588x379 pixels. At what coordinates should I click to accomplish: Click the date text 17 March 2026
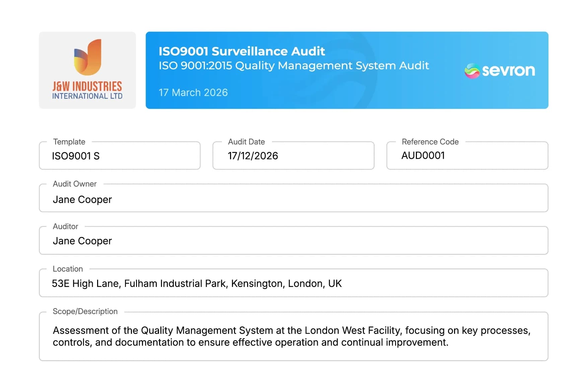[x=193, y=92]
